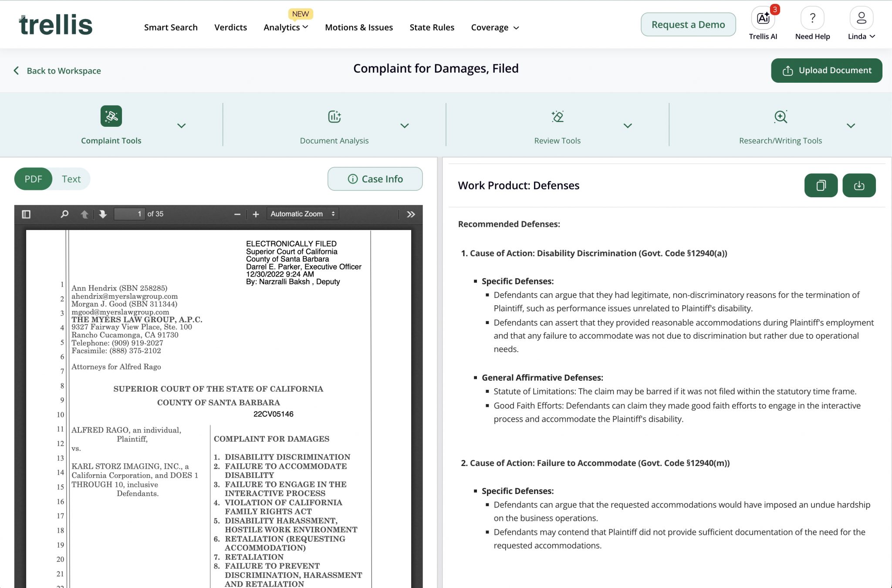892x588 pixels.
Task: Click Upload Document button
Action: 826,71
